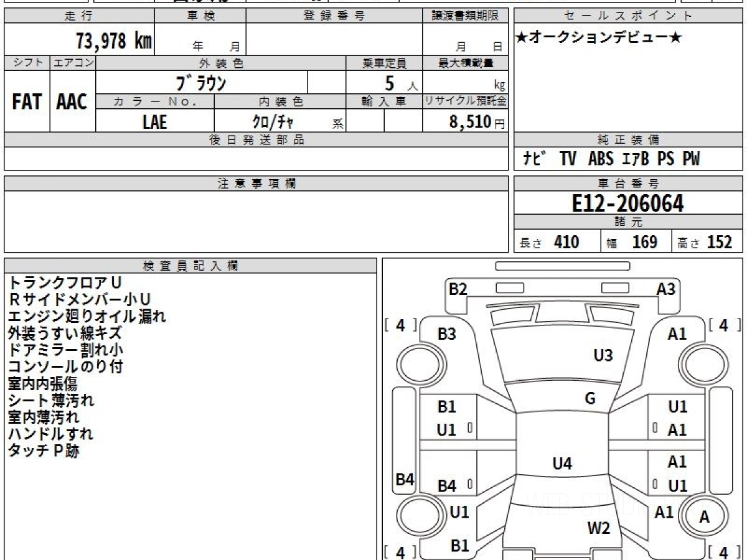Click the 純正装備 header
The height and width of the screenshot is (560, 747).
click(629, 140)
